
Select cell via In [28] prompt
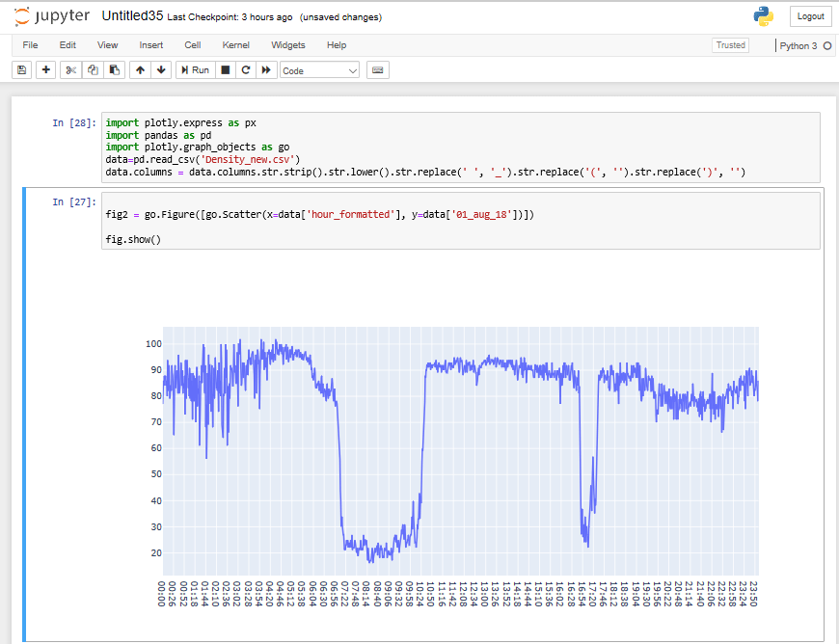coord(74,122)
